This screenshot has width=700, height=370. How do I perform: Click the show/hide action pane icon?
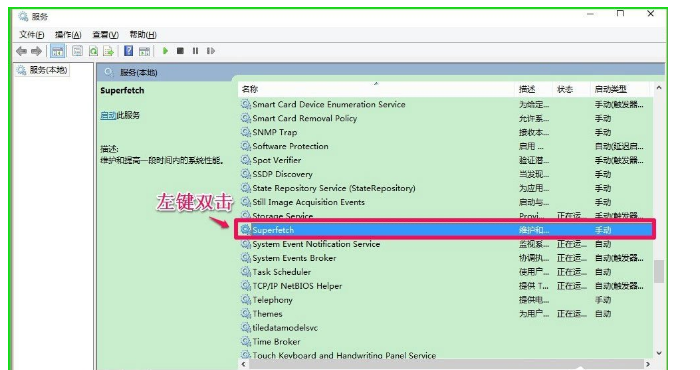[144, 51]
